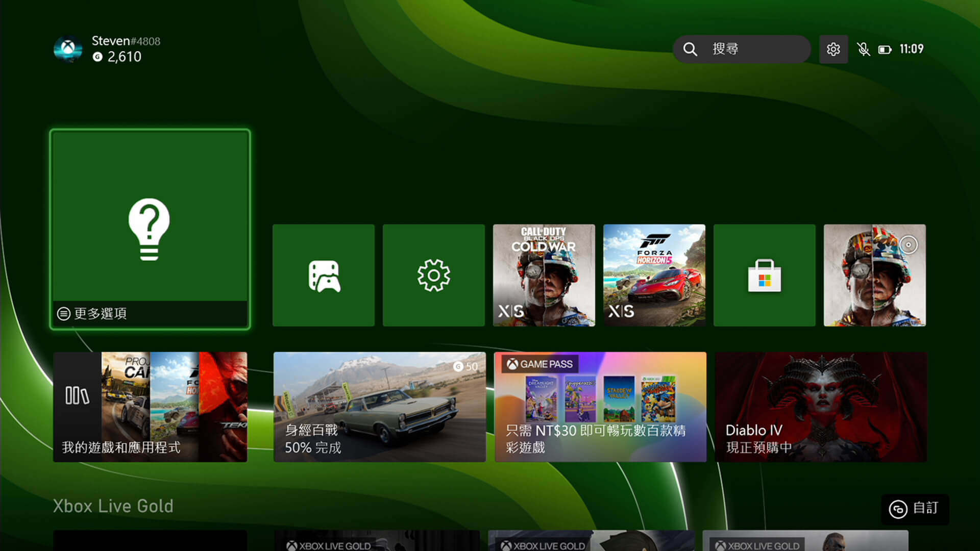Click the 自訂 customize button

click(915, 509)
